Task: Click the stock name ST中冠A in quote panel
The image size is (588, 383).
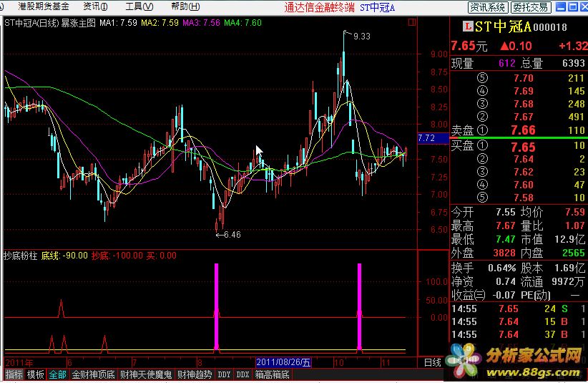Action: click(x=503, y=26)
